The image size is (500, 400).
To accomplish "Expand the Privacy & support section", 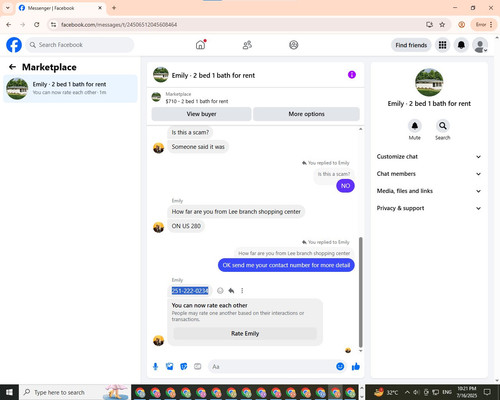I will click(429, 208).
